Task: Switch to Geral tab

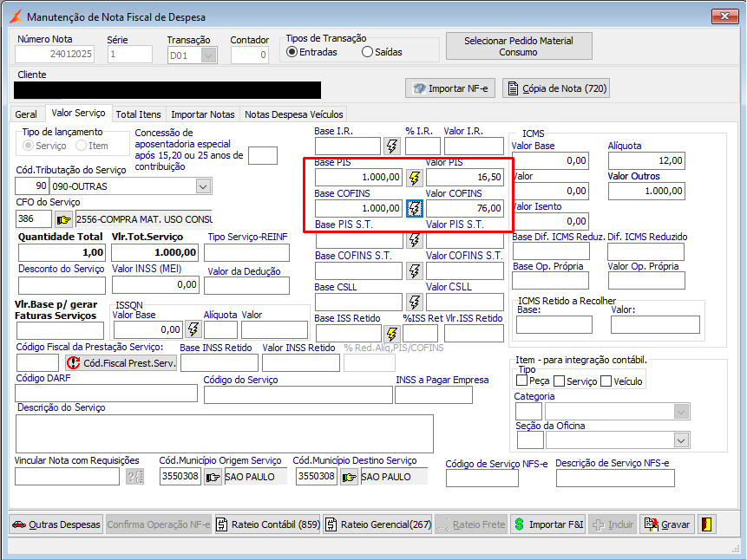Action: 26,114
